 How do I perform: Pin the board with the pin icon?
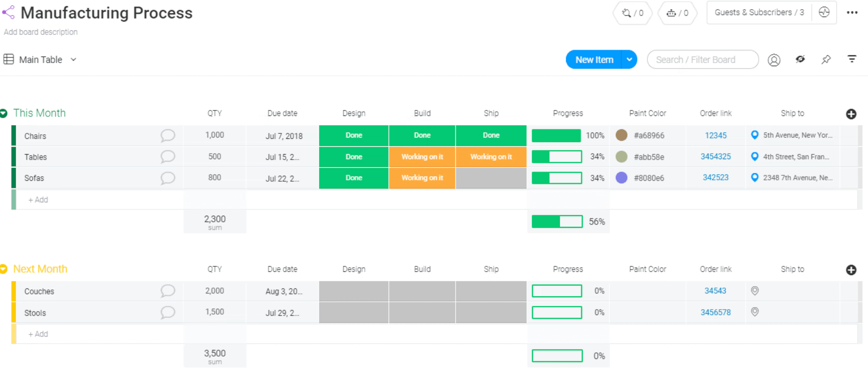pos(826,60)
